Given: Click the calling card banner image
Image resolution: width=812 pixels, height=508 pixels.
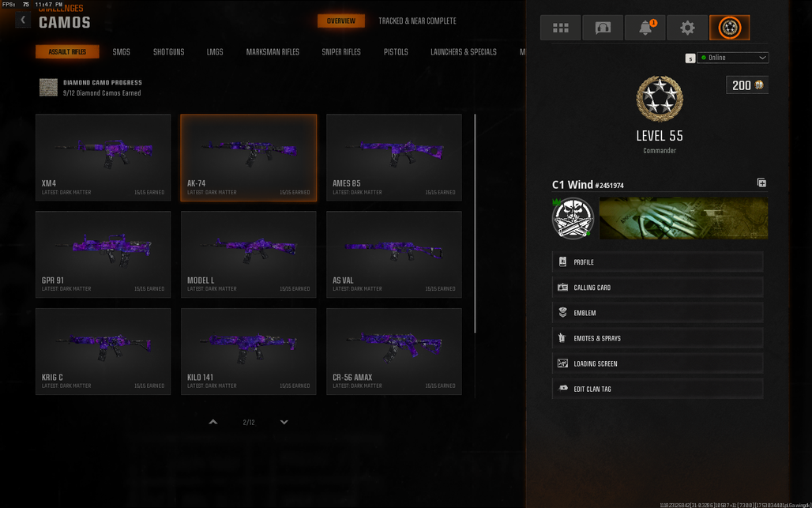Looking at the screenshot, I should click(x=683, y=218).
